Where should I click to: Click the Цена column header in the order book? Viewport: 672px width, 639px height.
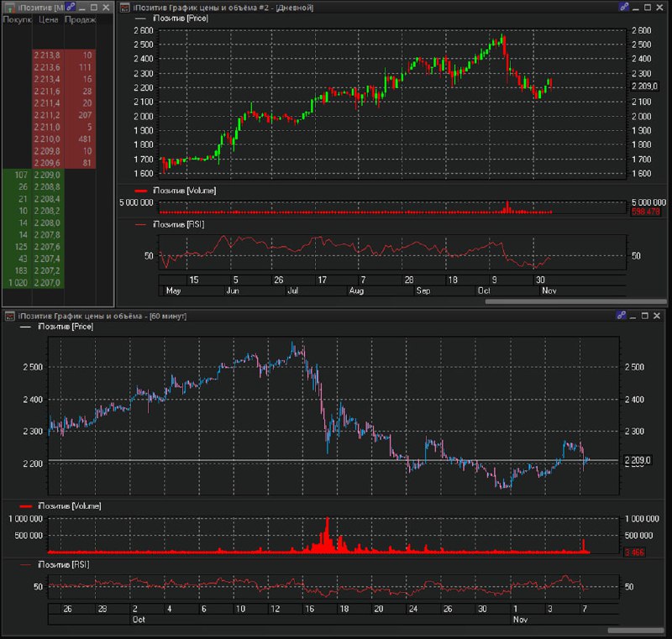tap(48, 19)
